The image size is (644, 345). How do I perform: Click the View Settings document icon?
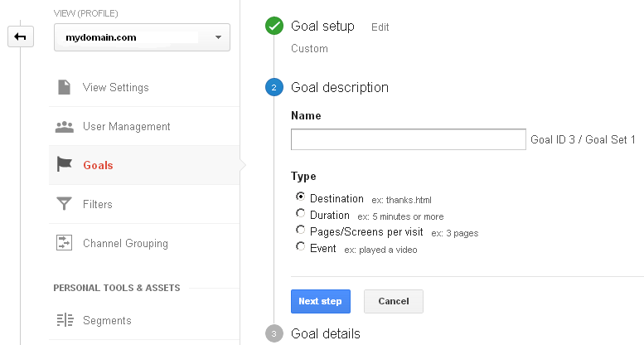(64, 87)
